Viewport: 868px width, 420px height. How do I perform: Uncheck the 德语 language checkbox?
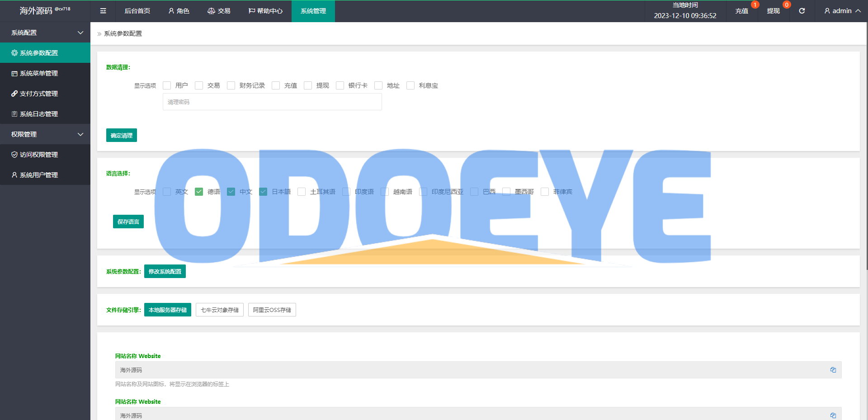199,192
